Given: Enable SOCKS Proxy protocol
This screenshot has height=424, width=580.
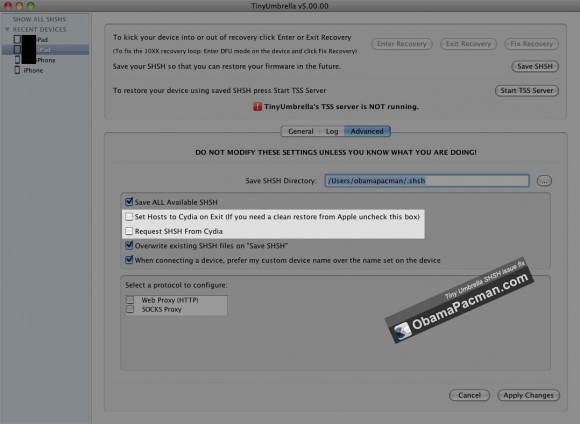Looking at the screenshot, I should coord(130,309).
